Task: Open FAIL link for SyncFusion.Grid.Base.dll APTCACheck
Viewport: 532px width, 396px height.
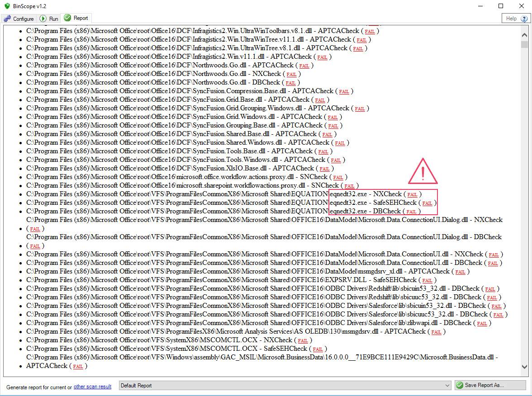Action: click(320, 100)
